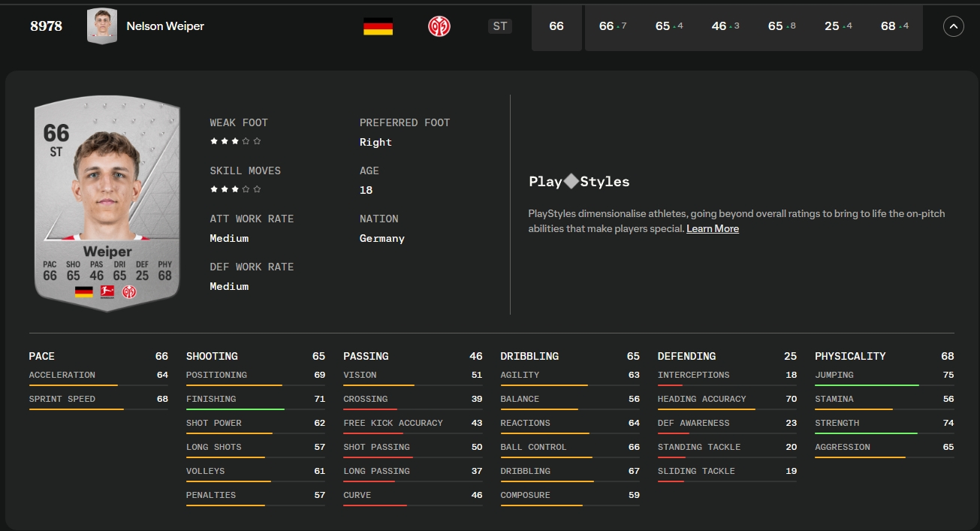
Task: Click the Mainz crest on the player card
Action: [129, 291]
